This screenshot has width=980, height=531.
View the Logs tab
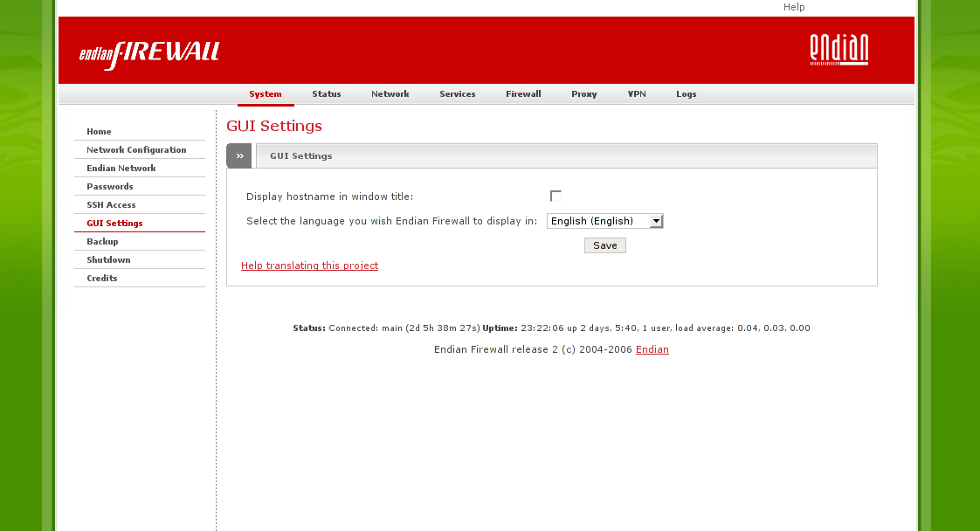(x=686, y=94)
